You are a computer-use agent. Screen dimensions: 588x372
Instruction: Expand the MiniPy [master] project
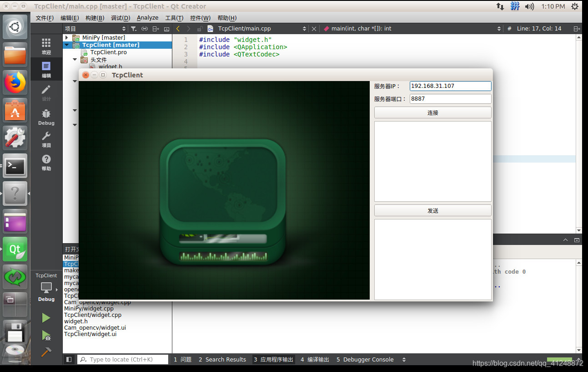pyautogui.click(x=67, y=38)
